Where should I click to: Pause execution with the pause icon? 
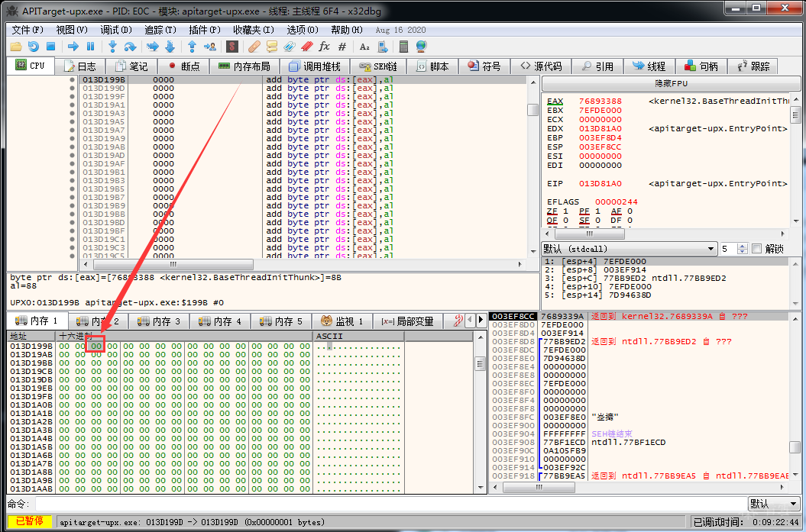coord(90,47)
